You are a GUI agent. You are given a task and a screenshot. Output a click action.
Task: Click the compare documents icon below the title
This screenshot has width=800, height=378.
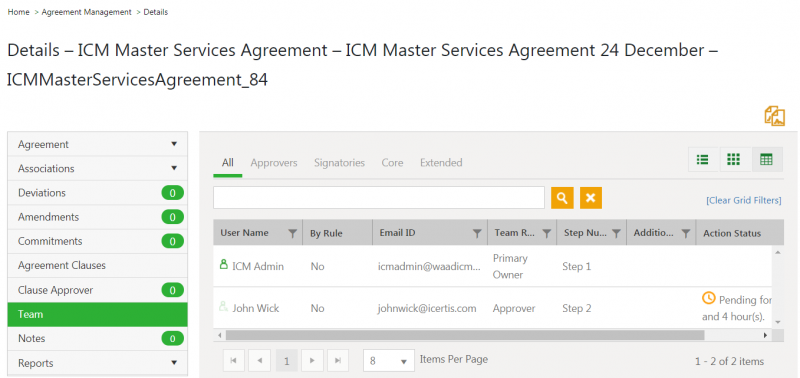[x=774, y=116]
